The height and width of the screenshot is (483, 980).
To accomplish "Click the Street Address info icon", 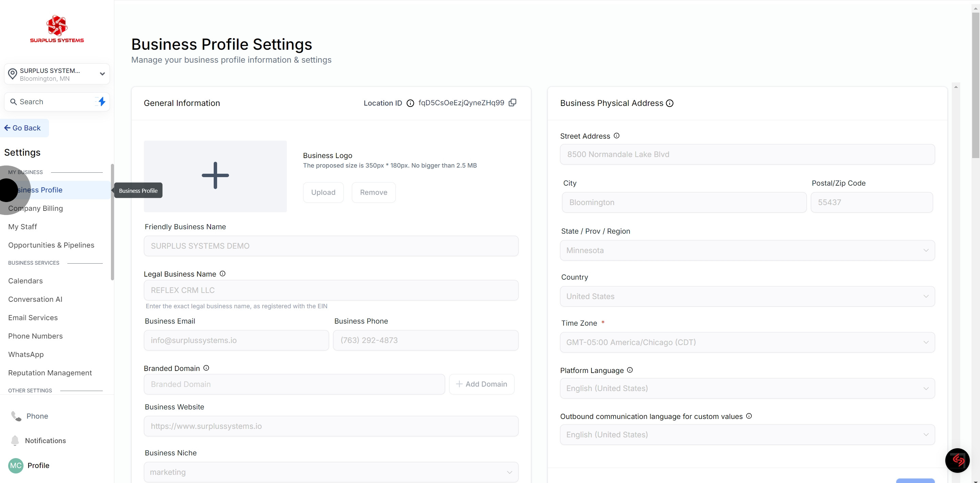I will (x=616, y=136).
